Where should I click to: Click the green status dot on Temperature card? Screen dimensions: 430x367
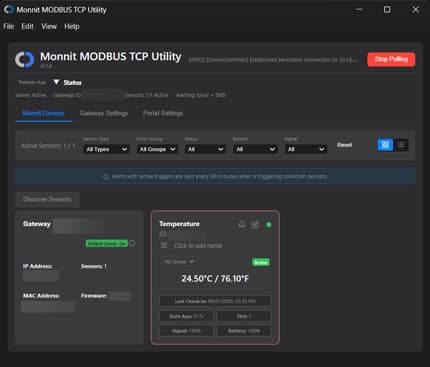tap(269, 225)
